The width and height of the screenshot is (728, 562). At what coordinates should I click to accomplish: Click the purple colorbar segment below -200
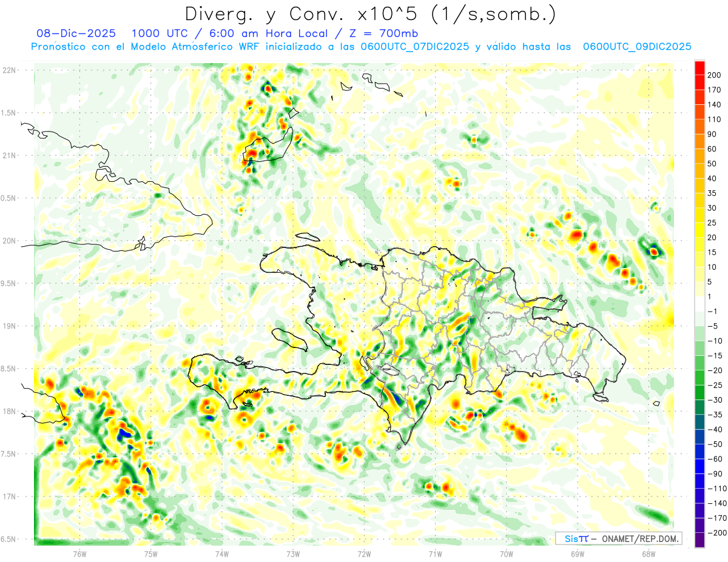click(699, 540)
